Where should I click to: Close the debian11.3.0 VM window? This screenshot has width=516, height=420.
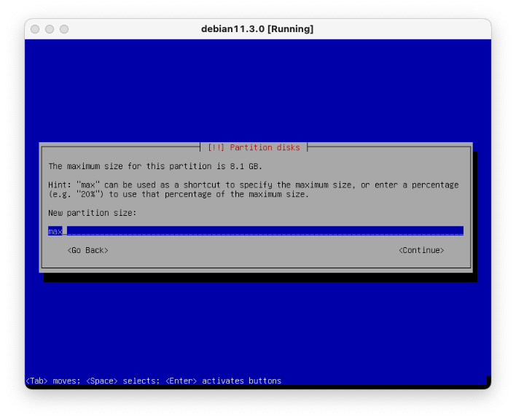[x=35, y=29]
